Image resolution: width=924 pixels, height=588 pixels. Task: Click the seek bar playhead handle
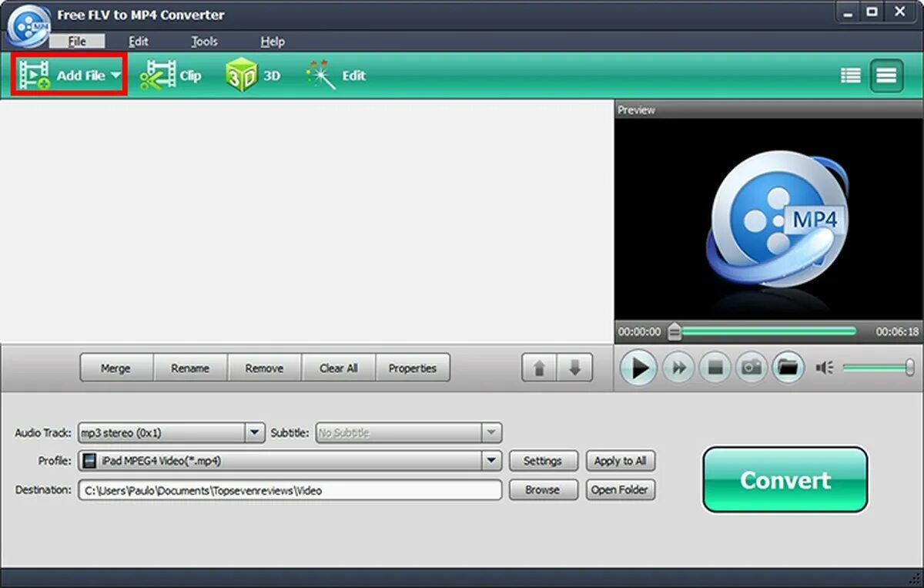pyautogui.click(x=675, y=331)
